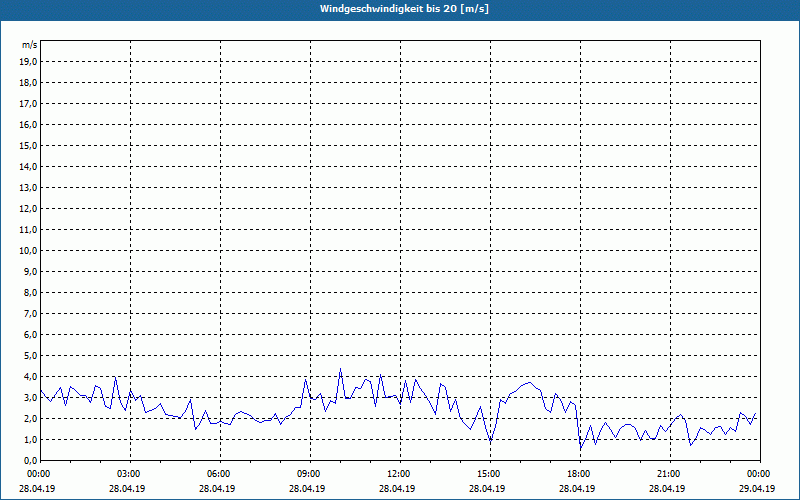This screenshot has width=800, height=500.
Task: Click the chart title 'Windgeschwindigkeit bis 20 [m/s]'
Action: [x=404, y=9]
